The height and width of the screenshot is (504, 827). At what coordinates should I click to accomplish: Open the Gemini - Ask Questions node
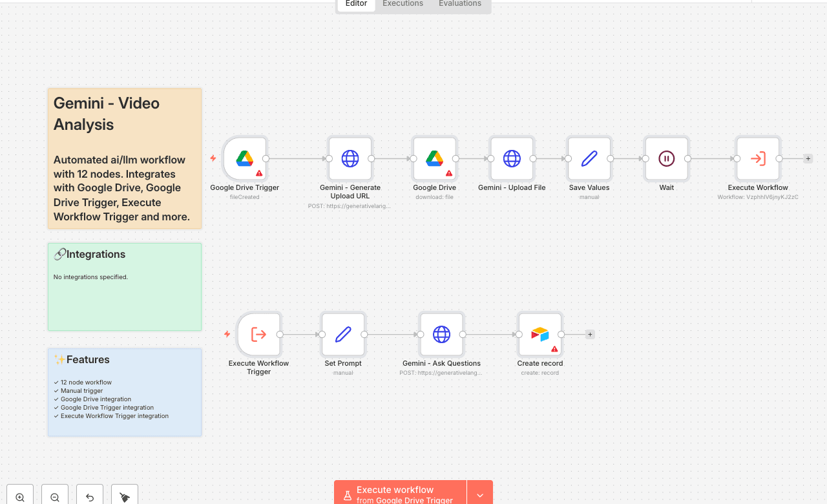coord(441,334)
